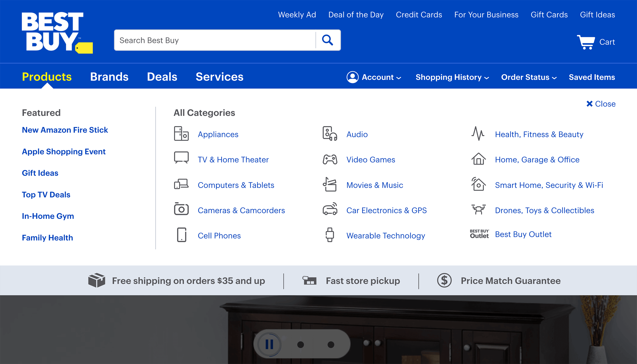Click the Car Electronics & GPS icon
This screenshot has width=637, height=364.
pos(329,210)
